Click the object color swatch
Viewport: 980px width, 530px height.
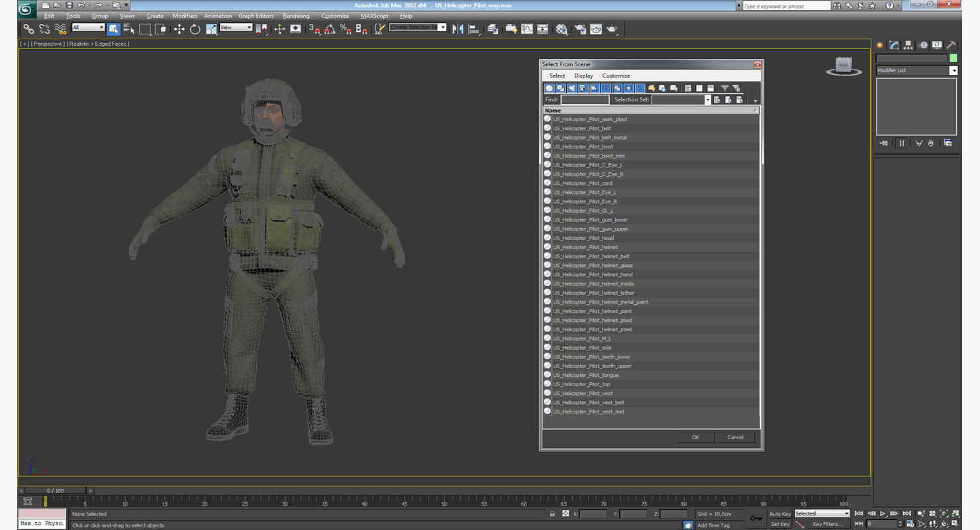pos(954,58)
